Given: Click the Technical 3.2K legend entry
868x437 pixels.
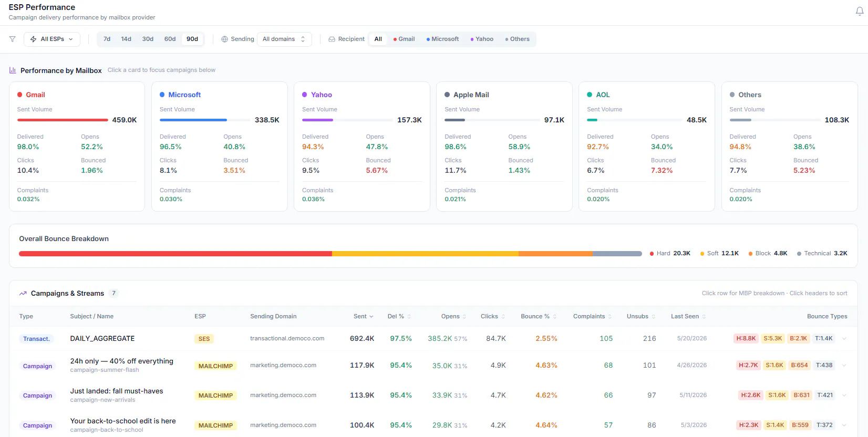Looking at the screenshot, I should 822,254.
